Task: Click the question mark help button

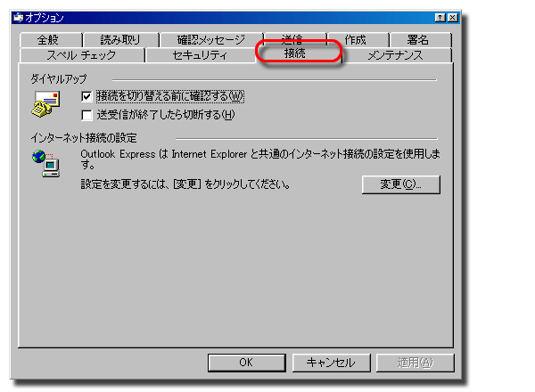Action: [x=440, y=18]
